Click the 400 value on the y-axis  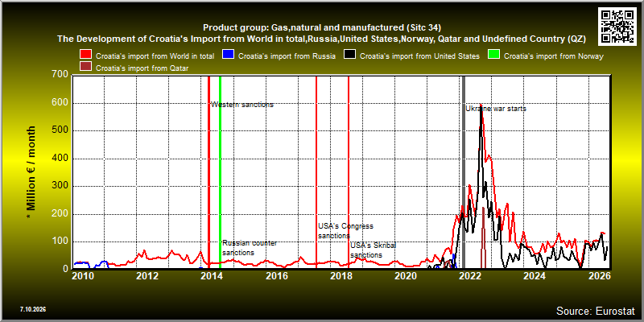(60, 159)
